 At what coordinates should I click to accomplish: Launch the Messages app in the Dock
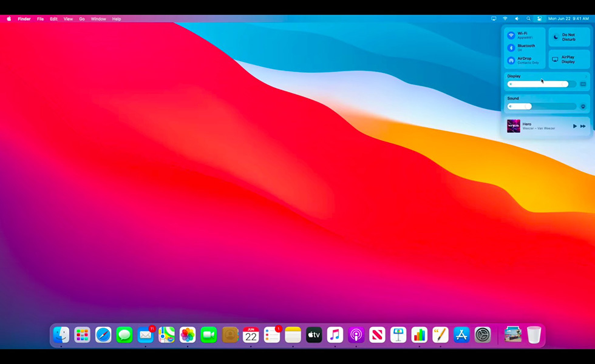click(x=124, y=334)
